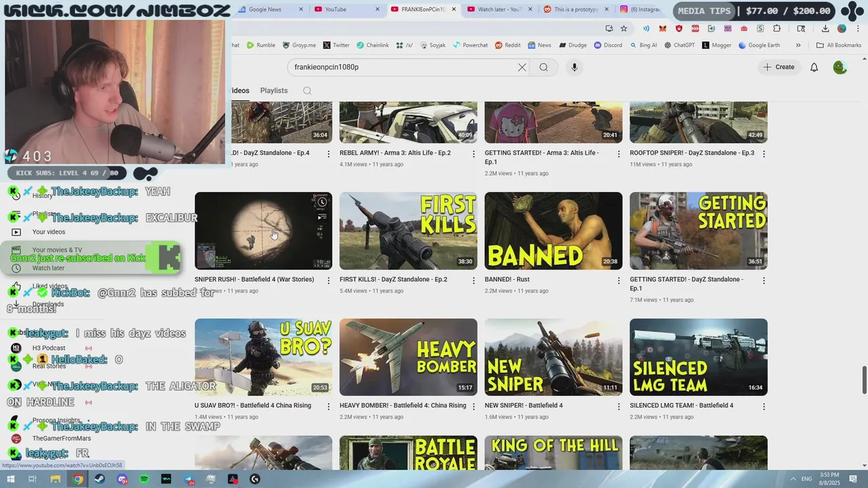Open the Google Earth bookmark
This screenshot has height=488, width=868.
(759, 45)
